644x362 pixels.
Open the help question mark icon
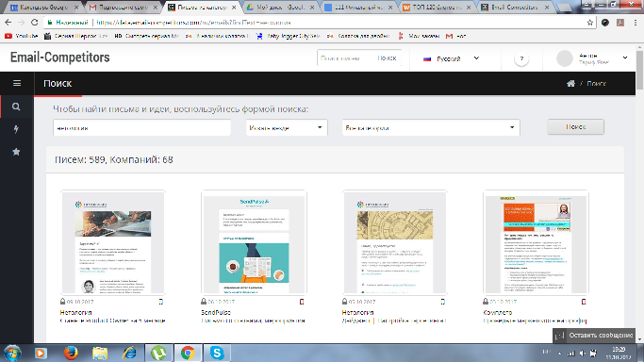(521, 59)
